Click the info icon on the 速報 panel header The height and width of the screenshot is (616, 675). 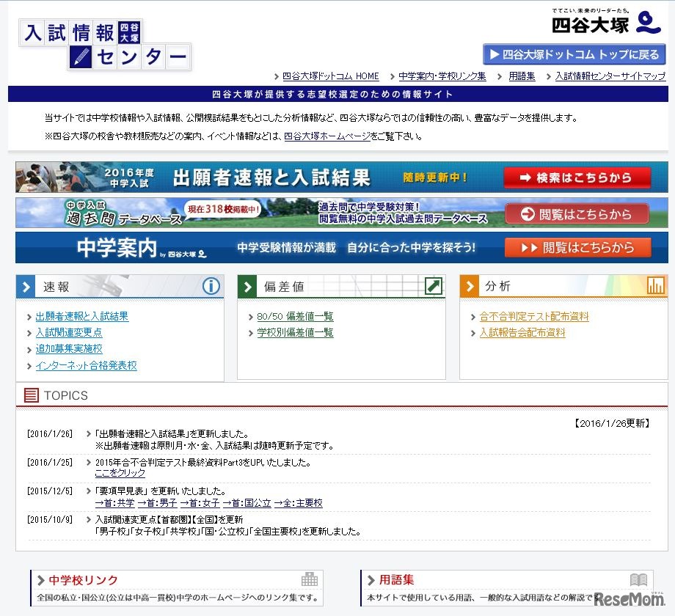212,286
